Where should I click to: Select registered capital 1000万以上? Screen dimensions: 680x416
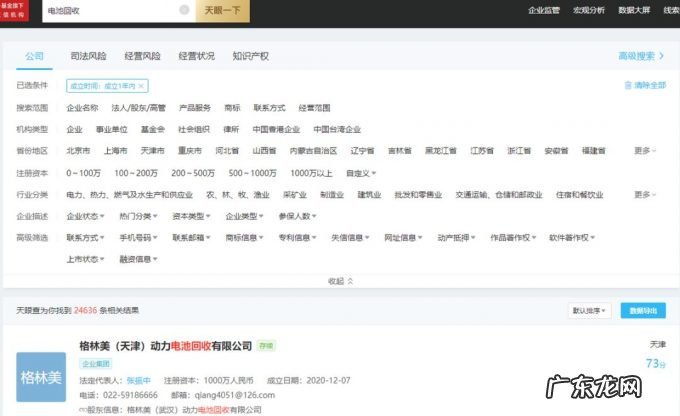[x=311, y=173]
